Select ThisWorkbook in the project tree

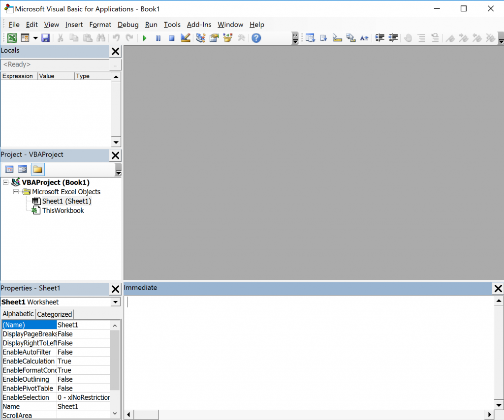(63, 210)
